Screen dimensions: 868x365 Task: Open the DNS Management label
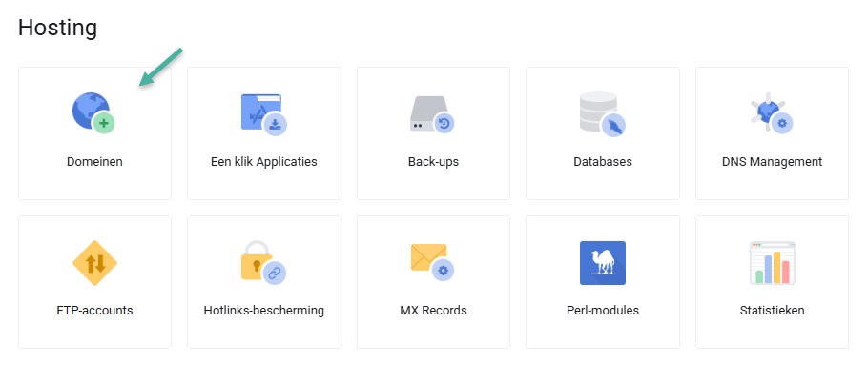pyautogui.click(x=773, y=162)
